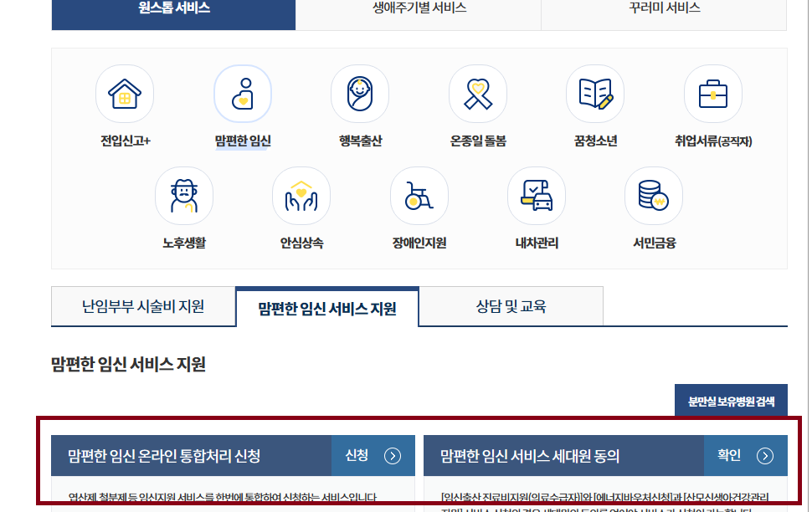The width and height of the screenshot is (812, 512).
Task: Select the 노후생활 senior icon
Action: [x=183, y=194]
